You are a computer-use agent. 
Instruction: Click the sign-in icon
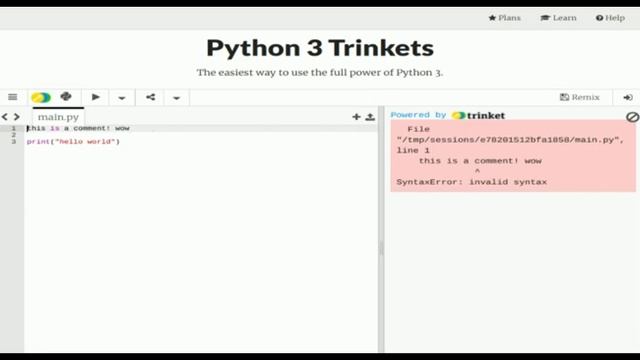point(628,98)
